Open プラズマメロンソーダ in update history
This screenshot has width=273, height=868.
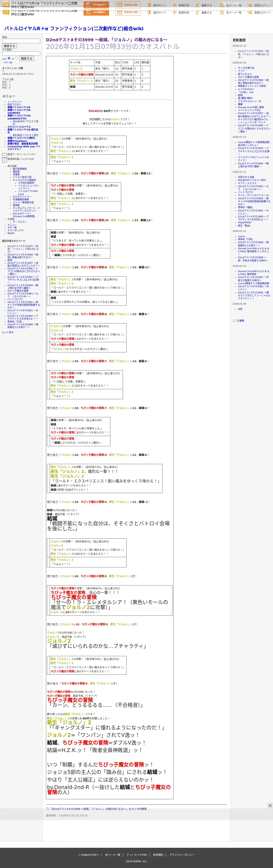click(249, 101)
